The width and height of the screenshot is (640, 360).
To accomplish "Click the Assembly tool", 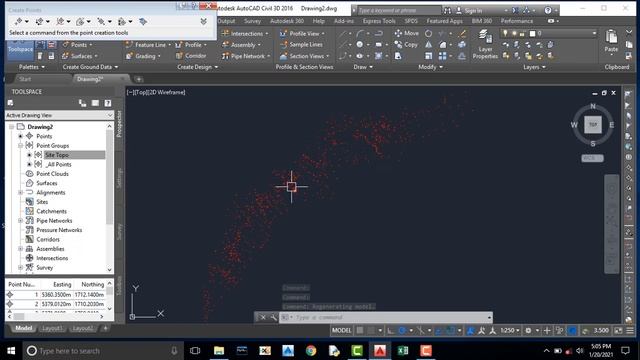I will point(241,45).
